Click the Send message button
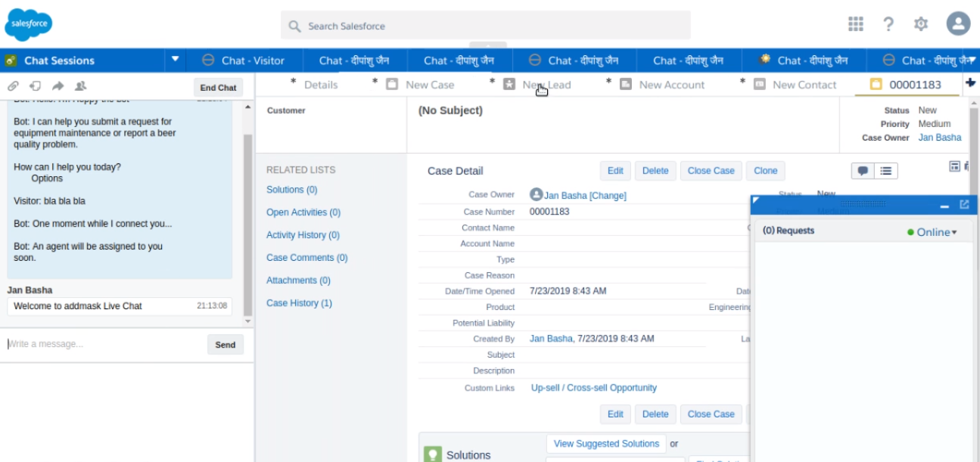The height and width of the screenshot is (462, 980). click(x=226, y=345)
